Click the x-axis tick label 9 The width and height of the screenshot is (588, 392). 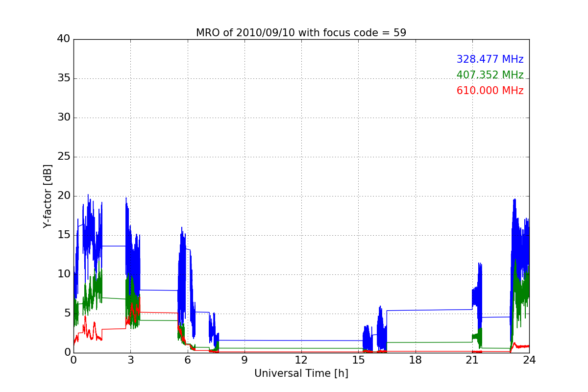(x=245, y=360)
